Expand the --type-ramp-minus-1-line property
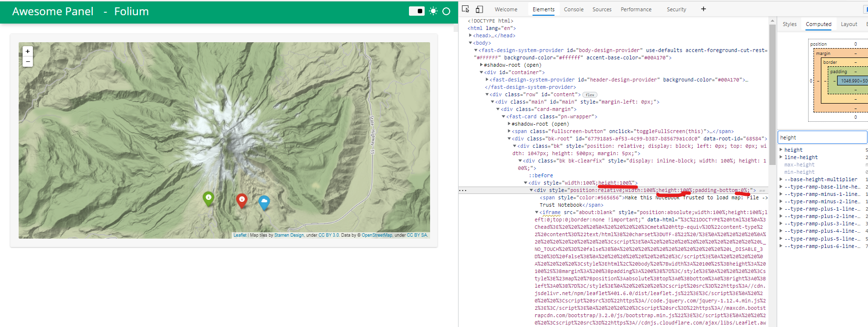Image resolution: width=868 pixels, height=327 pixels. (x=781, y=194)
